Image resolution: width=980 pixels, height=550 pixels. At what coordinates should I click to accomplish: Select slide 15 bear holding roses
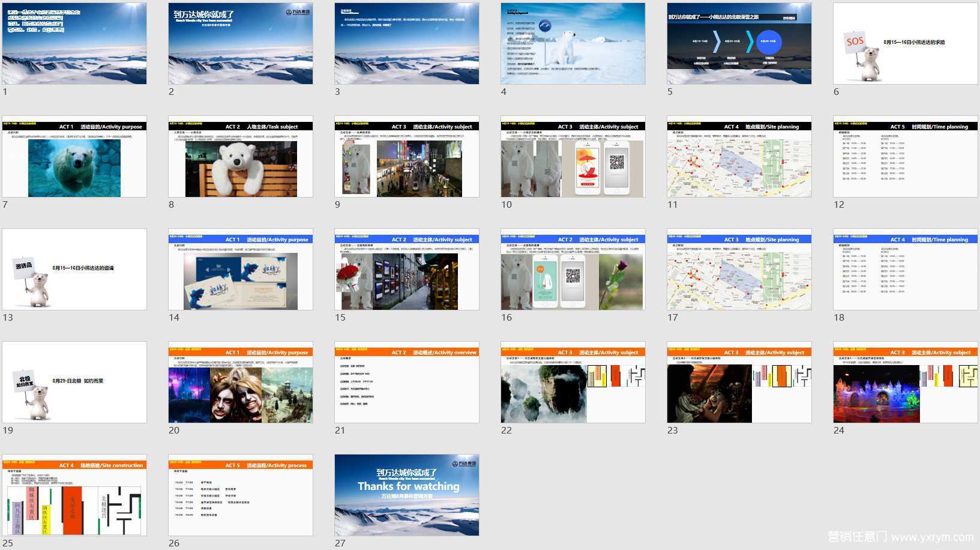click(407, 269)
